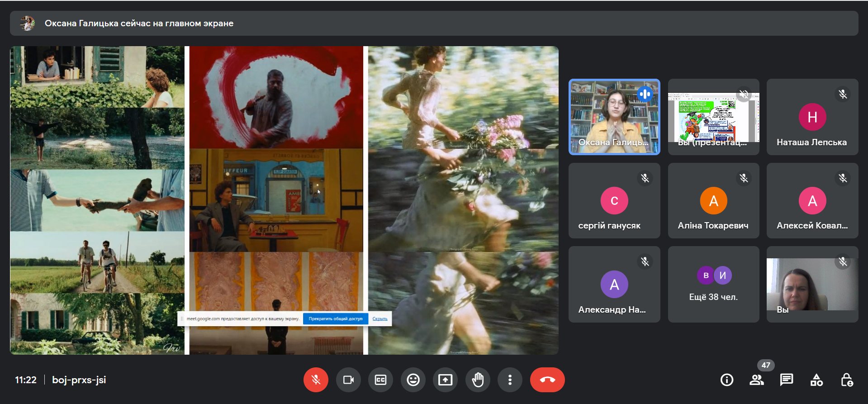Click Оксана's avatar in the top banner
The image size is (868, 404).
(x=28, y=23)
